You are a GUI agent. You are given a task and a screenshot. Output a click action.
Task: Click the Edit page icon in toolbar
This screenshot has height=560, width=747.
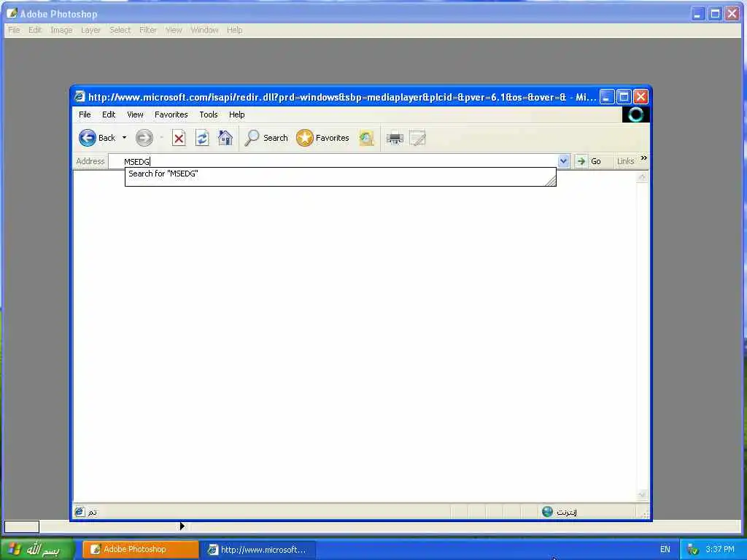click(417, 138)
